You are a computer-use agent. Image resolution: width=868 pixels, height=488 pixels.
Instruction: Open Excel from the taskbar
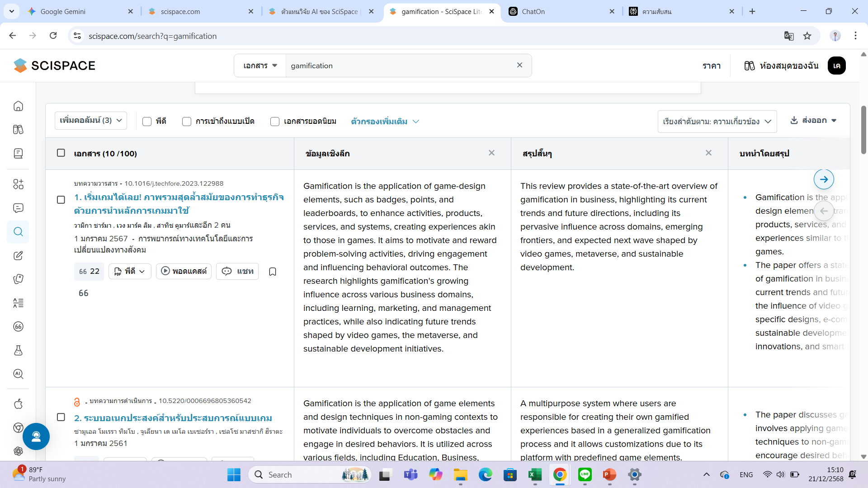click(535, 475)
